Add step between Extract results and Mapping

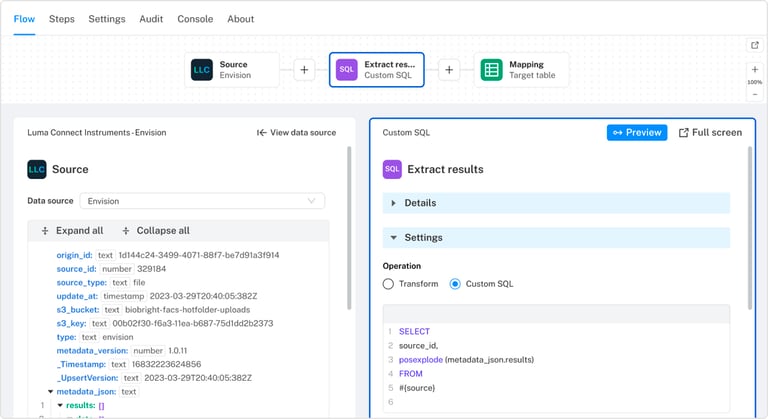coord(449,70)
